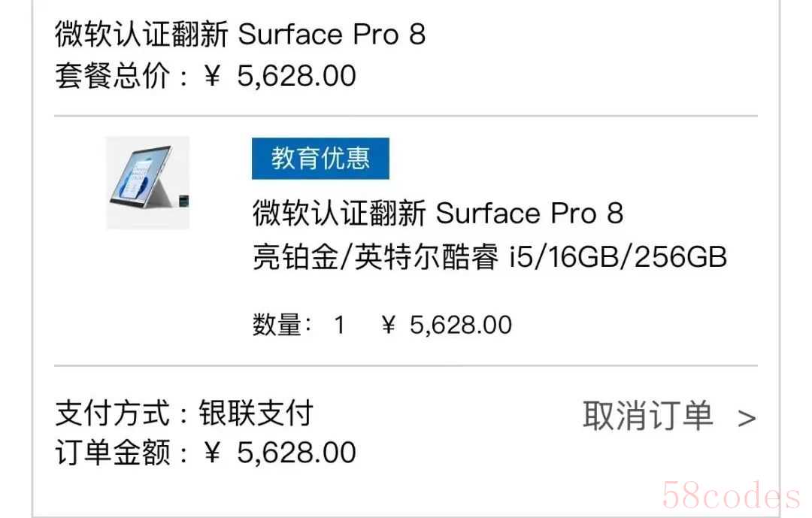812x518 pixels.
Task: Open the product name below 教育优惠
Action: pyautogui.click(x=438, y=214)
